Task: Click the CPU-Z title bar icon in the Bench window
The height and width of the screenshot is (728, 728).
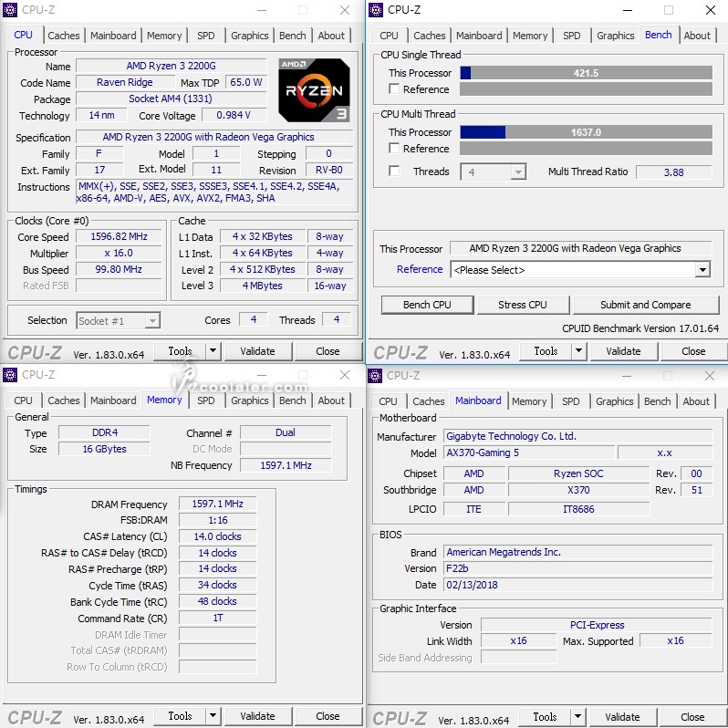Action: click(x=376, y=10)
